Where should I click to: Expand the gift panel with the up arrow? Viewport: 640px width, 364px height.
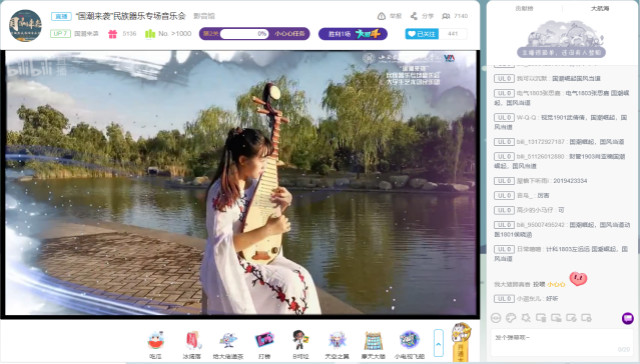tap(438, 344)
